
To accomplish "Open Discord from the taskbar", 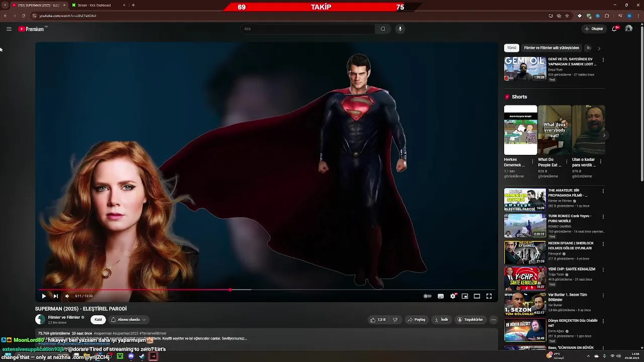I will tap(131, 356).
